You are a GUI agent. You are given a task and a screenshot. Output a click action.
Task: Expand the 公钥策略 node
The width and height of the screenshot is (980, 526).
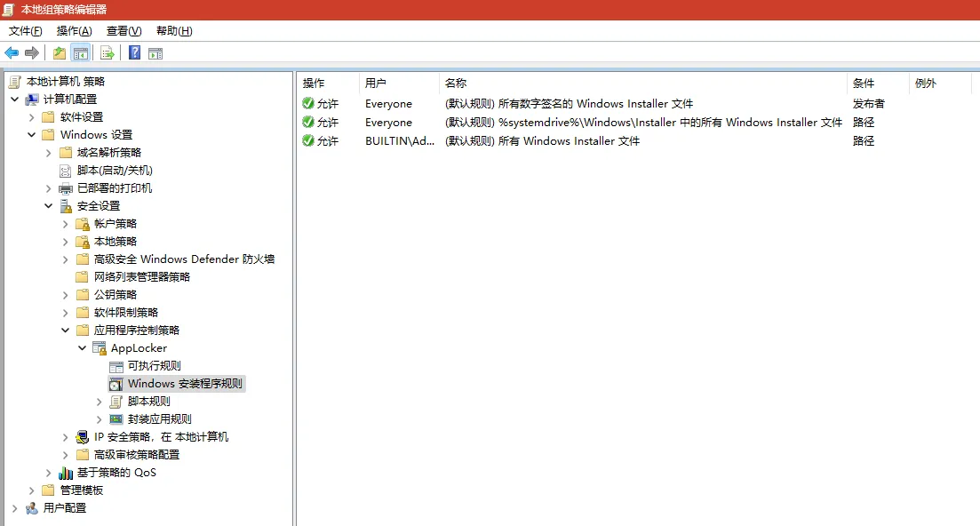65,295
